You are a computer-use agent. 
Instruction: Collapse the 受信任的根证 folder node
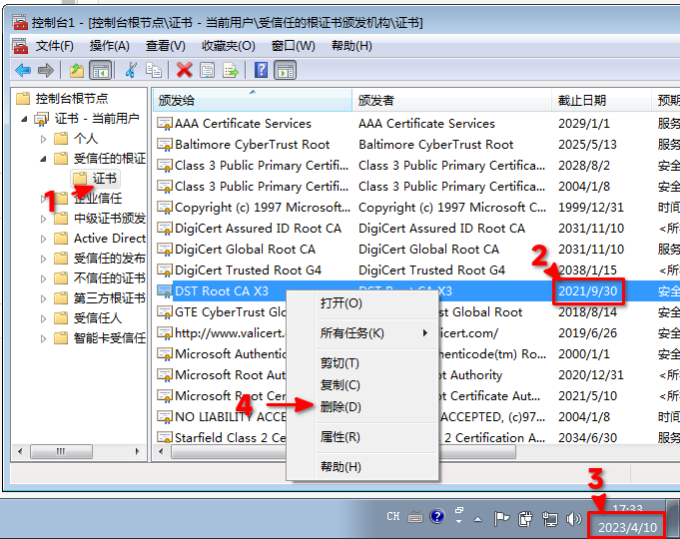[43, 159]
